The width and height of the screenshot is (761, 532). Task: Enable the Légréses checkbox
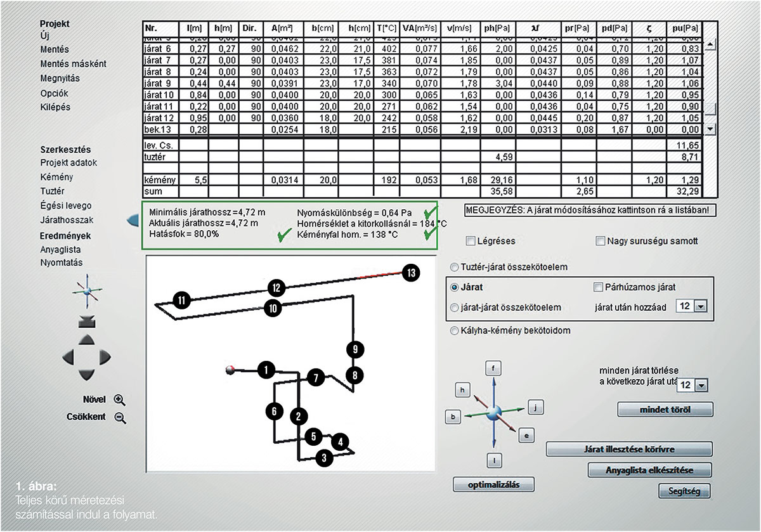click(x=470, y=241)
